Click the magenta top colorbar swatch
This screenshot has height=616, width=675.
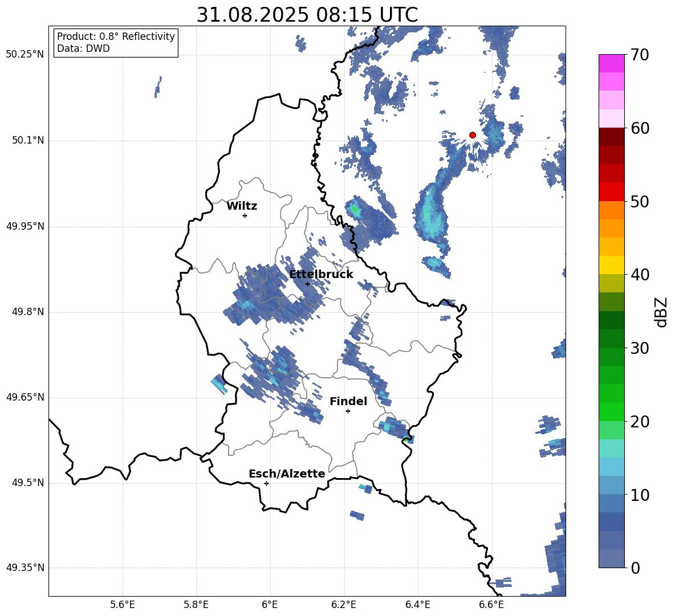611,63
